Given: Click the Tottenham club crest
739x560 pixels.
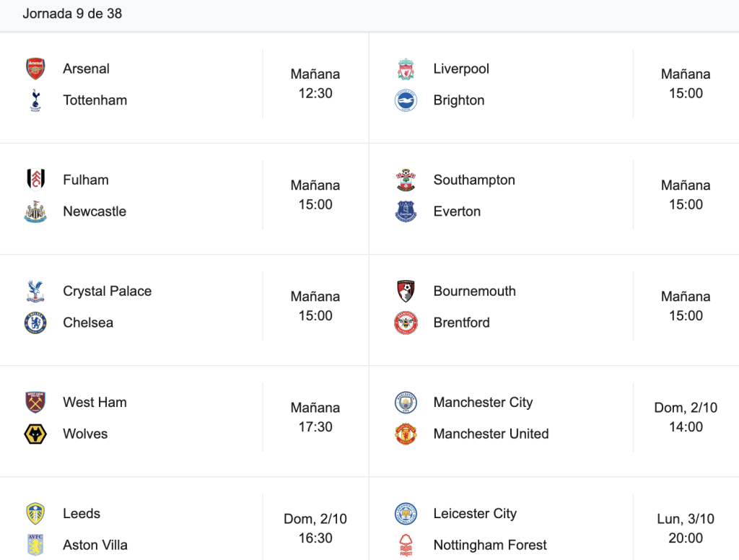Looking at the screenshot, I should (x=35, y=100).
